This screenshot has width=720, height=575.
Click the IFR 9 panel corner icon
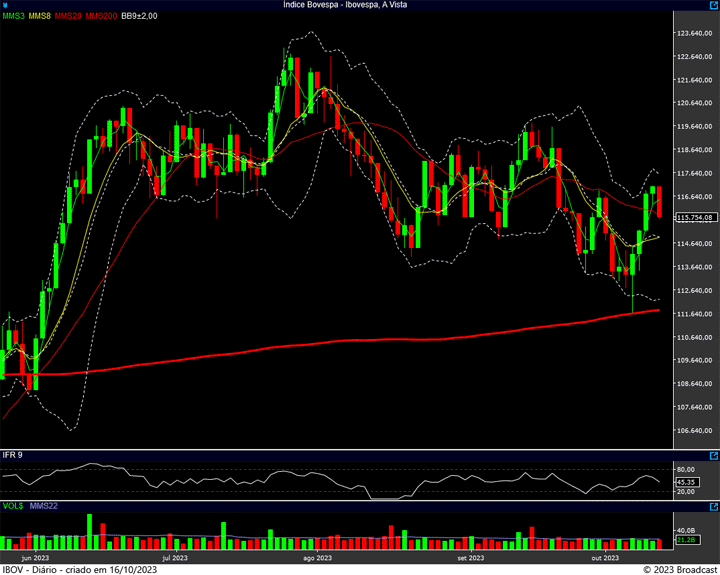pos(713,454)
